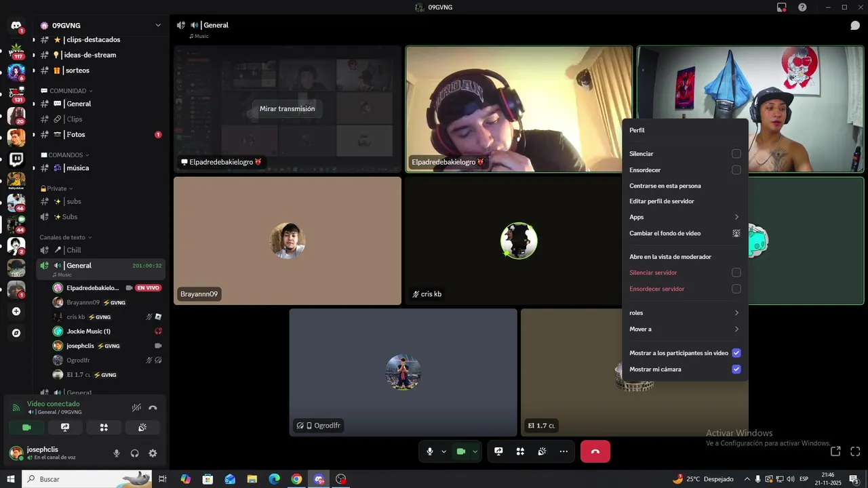Collapse the COMUNIDAD category
This screenshot has width=868, height=488.
[66, 91]
